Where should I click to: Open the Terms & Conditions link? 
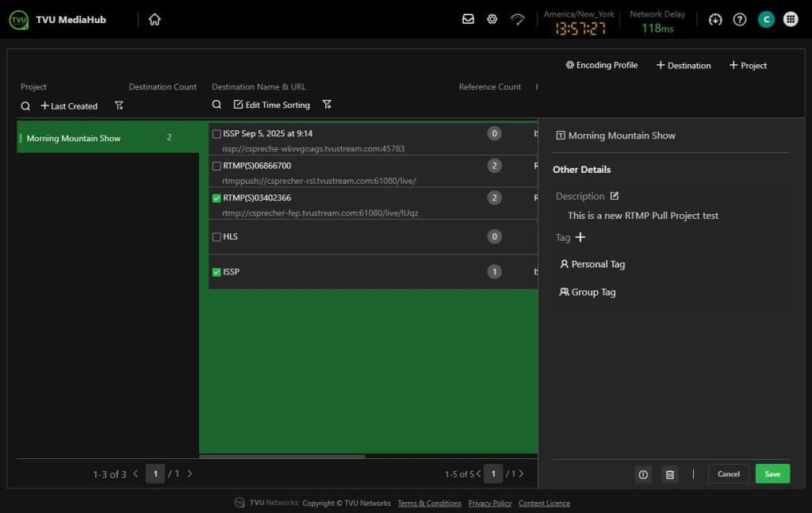pyautogui.click(x=429, y=503)
